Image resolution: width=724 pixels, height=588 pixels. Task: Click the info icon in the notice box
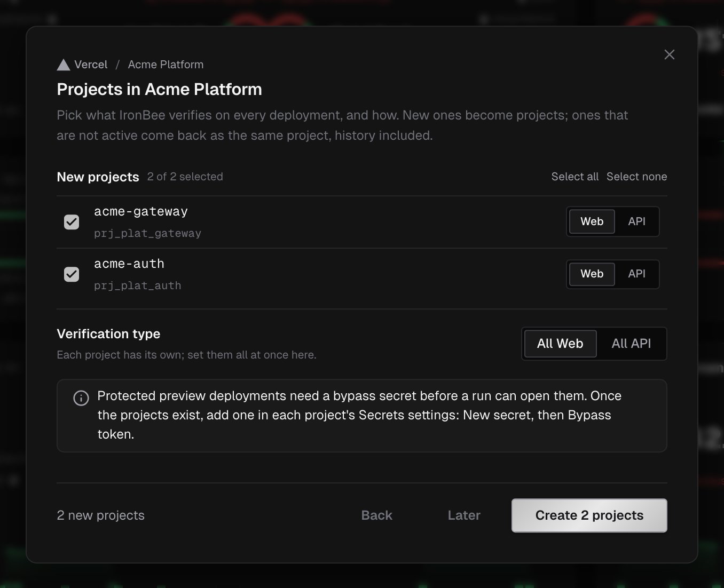point(81,398)
